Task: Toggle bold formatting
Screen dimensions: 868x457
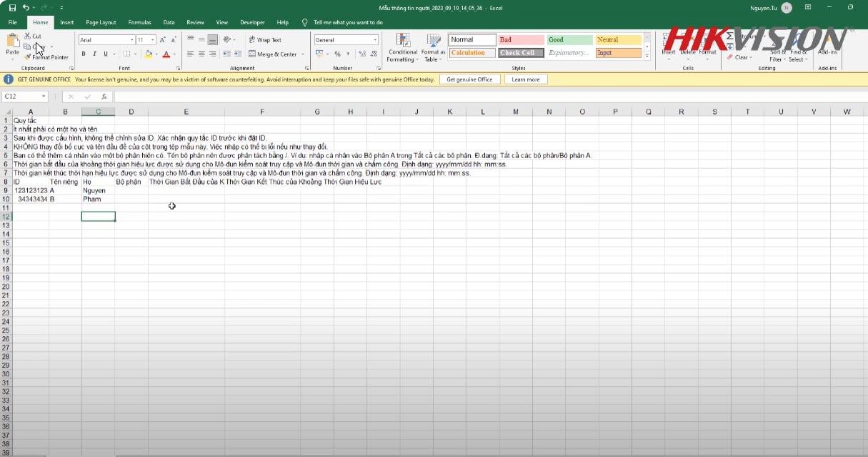Action: (84, 54)
